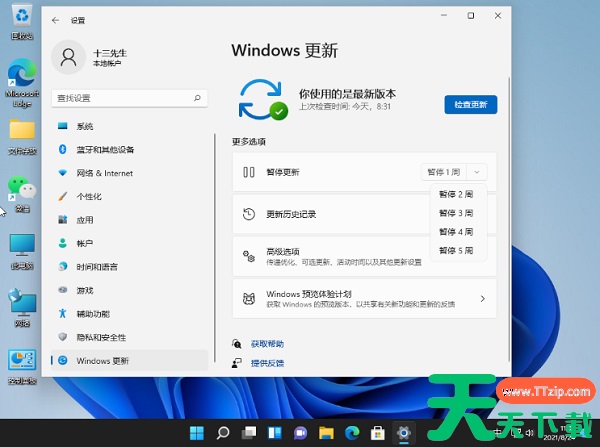Screen dimensions: 600x447
Task: Open the 获取帮助 link
Action: [267, 344]
